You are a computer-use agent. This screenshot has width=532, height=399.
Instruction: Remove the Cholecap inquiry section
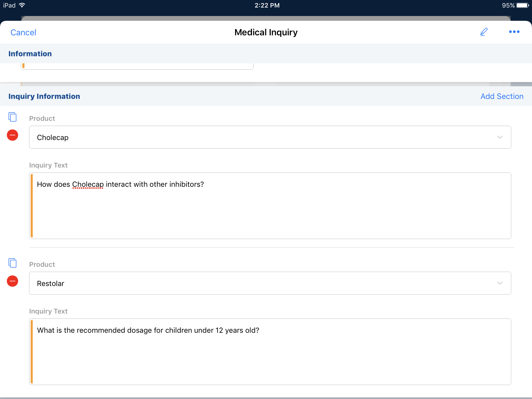[x=12, y=135]
